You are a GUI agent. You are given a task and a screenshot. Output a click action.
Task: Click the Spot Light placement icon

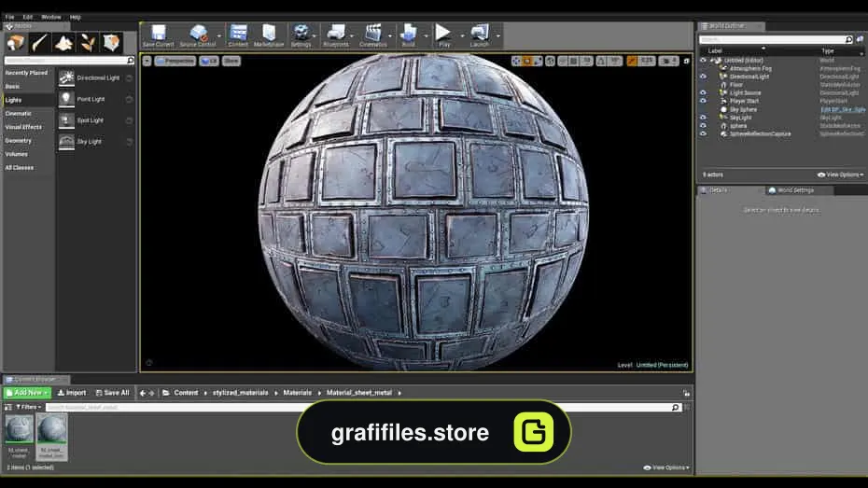[x=66, y=120]
